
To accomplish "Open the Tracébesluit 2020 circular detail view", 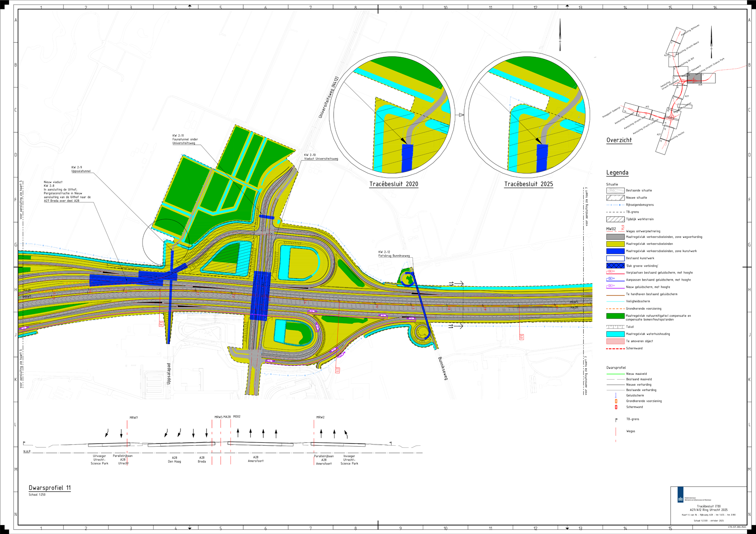I will (392, 114).
